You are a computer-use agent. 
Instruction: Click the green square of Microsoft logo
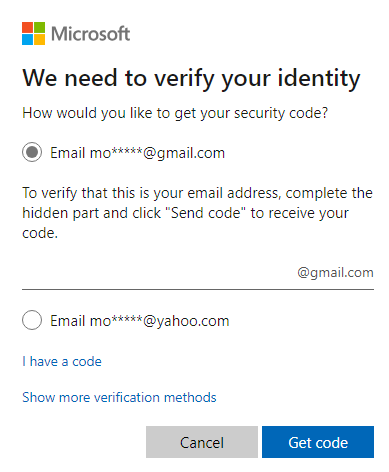tap(39, 27)
